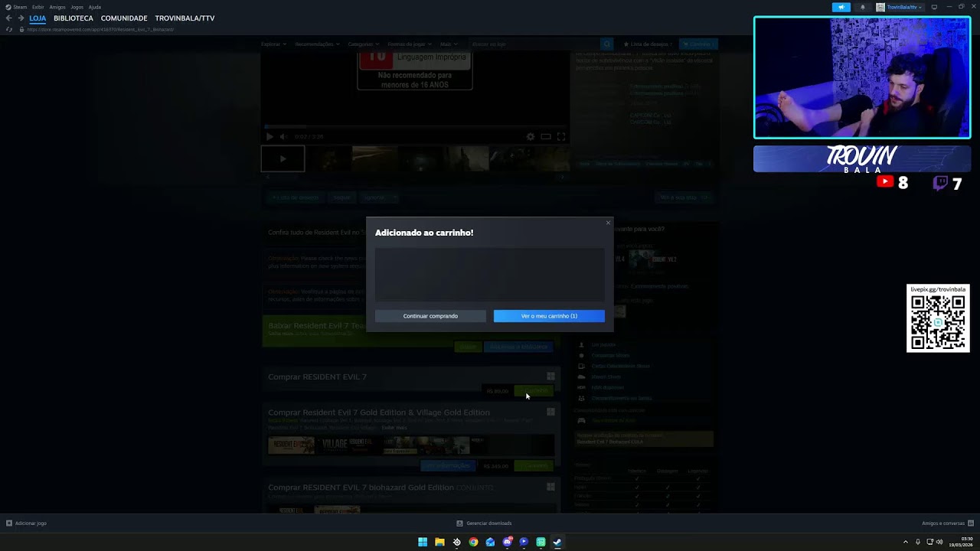Go to the LOJA tab
This screenshot has height=551, width=980.
click(x=38, y=18)
